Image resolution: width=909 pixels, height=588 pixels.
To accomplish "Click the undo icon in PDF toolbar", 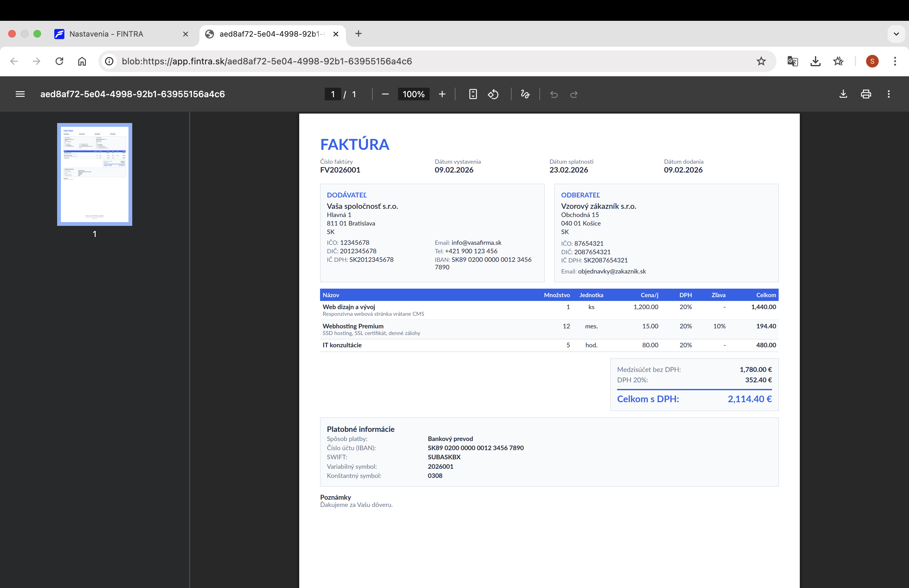I will click(554, 94).
